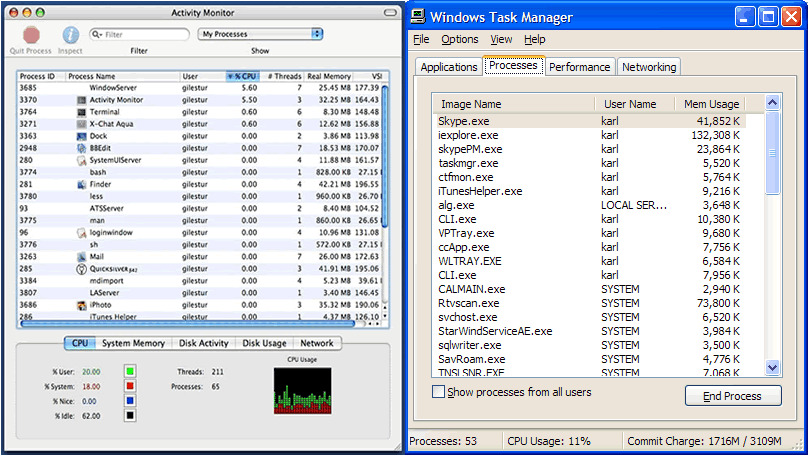
Task: Click the CPU Usage history graph
Action: (x=302, y=391)
